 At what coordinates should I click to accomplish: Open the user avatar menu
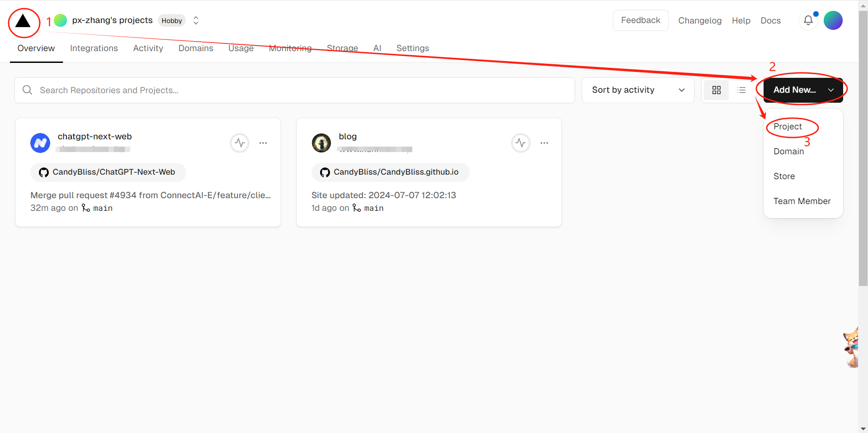point(833,20)
